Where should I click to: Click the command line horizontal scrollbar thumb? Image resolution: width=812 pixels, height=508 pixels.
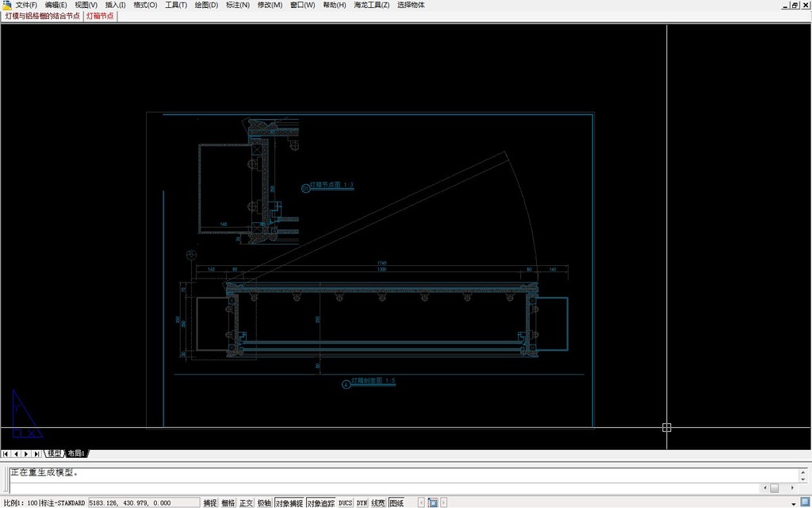[x=774, y=488]
